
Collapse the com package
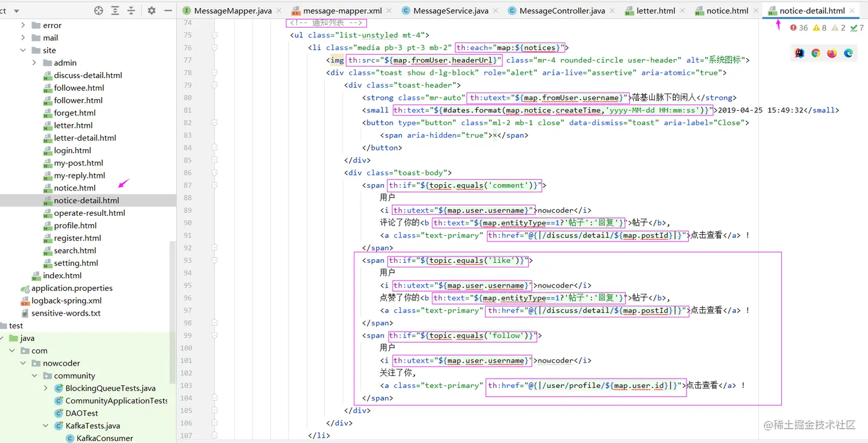click(x=12, y=351)
